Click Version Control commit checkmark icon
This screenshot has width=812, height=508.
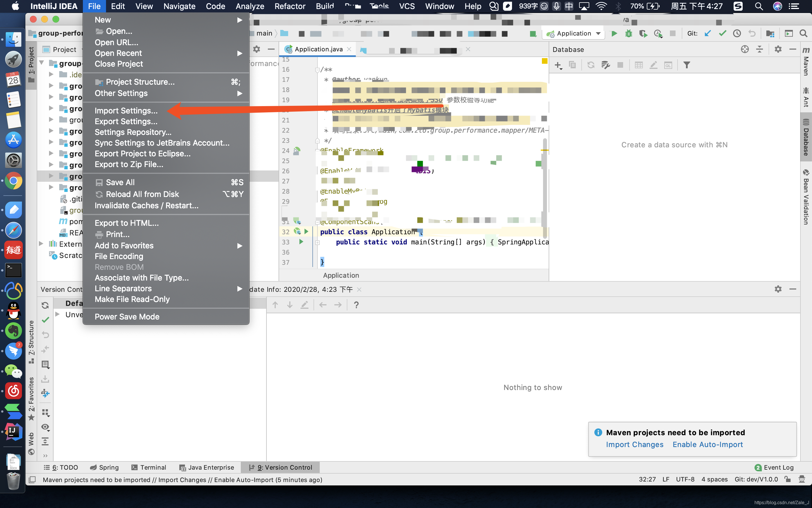tap(45, 320)
